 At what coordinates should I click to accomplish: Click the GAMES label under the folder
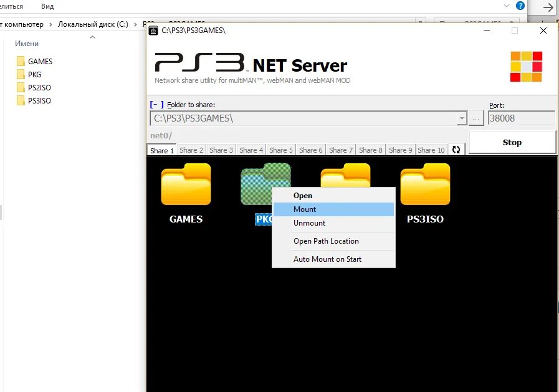coord(186,219)
